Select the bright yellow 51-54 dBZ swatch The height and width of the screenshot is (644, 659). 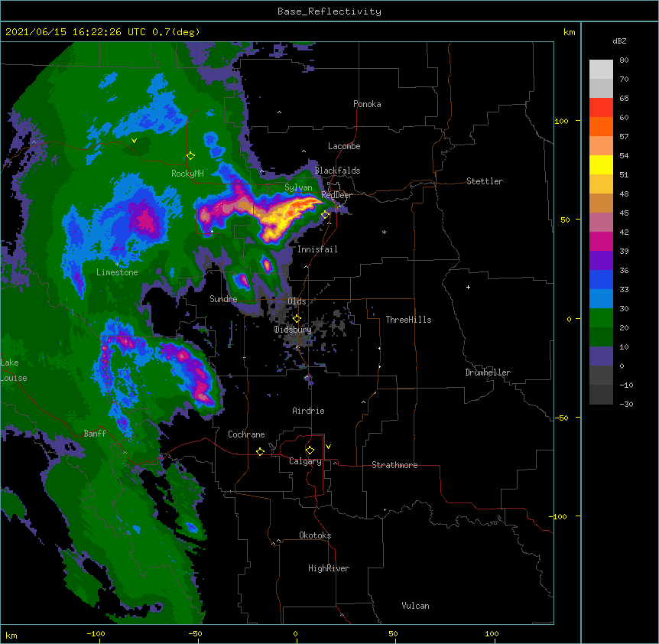coord(601,164)
